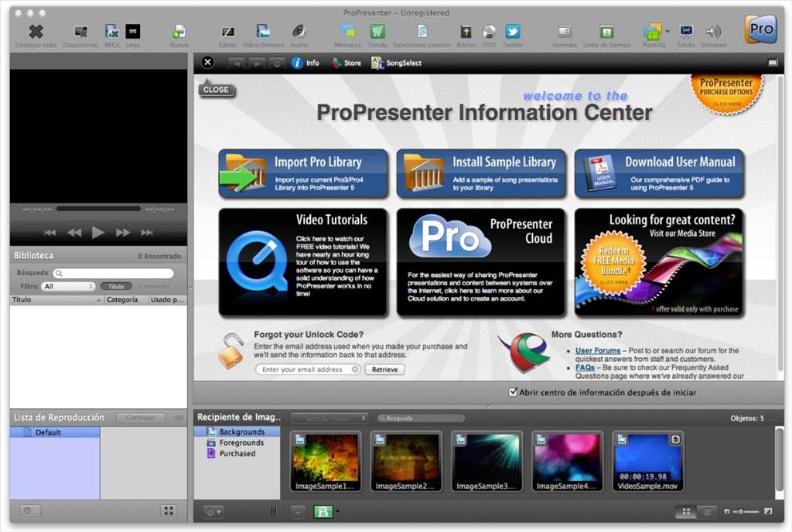Click the Despejar todo X icon

coord(36,32)
